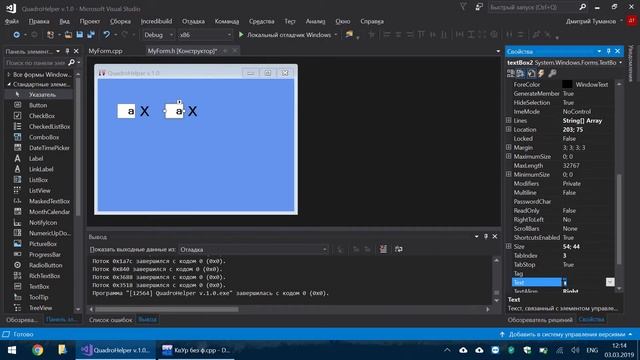Expand the Lines property row

(x=509, y=120)
